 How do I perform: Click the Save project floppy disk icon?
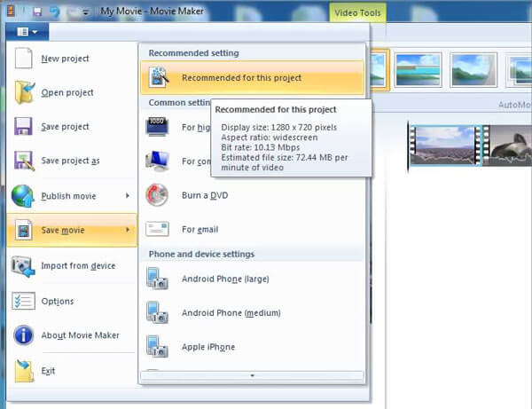pos(23,126)
